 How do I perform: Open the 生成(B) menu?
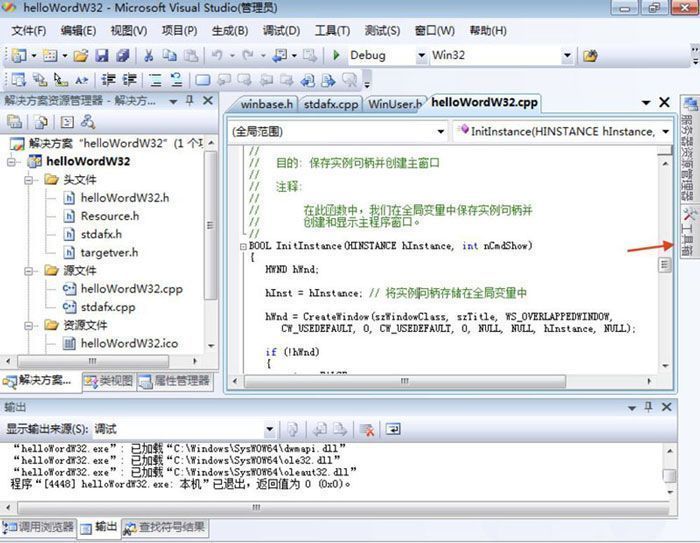[230, 31]
